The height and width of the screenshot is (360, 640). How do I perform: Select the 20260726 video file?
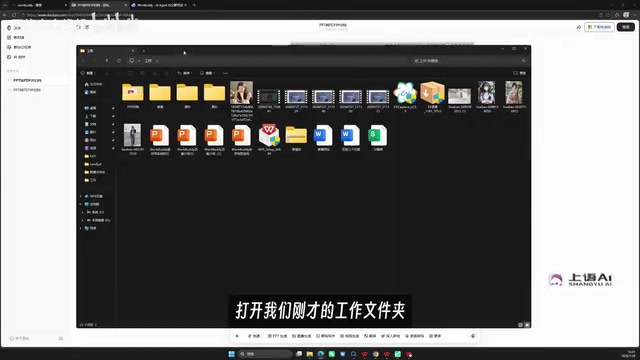pyautogui.click(x=269, y=100)
